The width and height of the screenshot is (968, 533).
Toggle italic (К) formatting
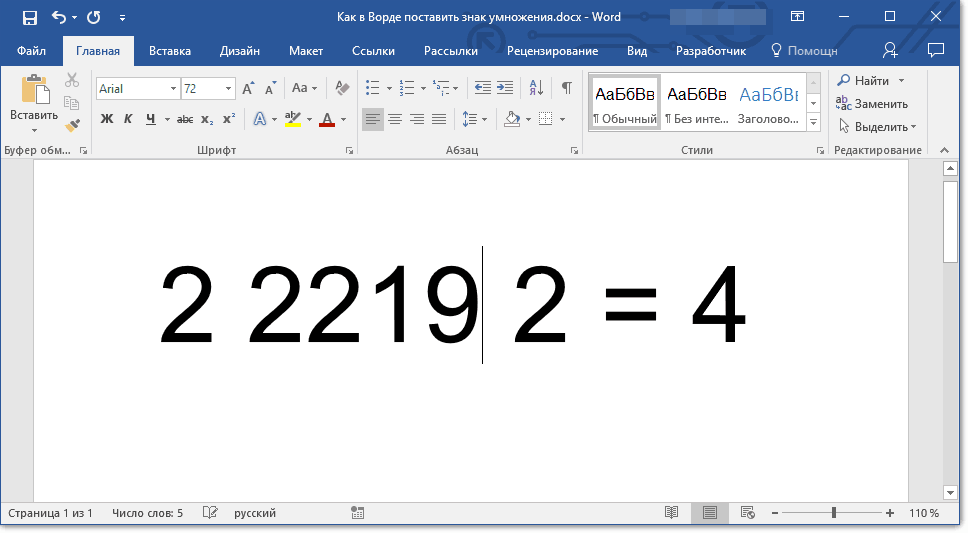pos(128,119)
